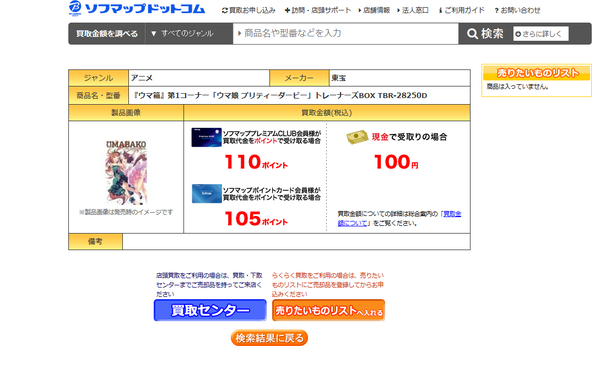Open the ご利用ガイド guide
This screenshot has height=368, width=600.
click(x=461, y=10)
